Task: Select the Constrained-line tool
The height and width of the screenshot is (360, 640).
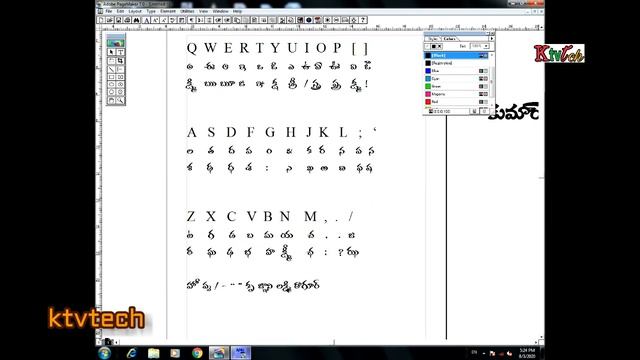Action: [x=120, y=69]
